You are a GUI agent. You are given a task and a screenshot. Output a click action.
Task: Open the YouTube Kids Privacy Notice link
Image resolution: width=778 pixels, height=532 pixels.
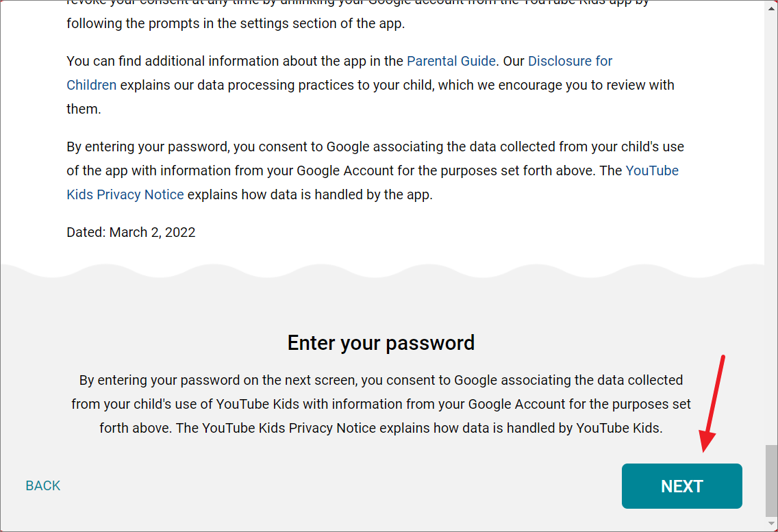(651, 170)
